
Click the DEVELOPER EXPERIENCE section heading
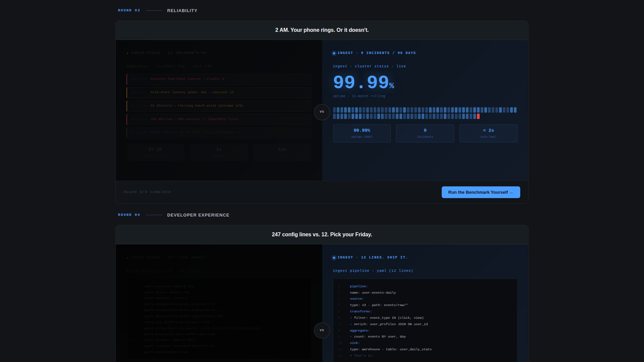[198, 215]
